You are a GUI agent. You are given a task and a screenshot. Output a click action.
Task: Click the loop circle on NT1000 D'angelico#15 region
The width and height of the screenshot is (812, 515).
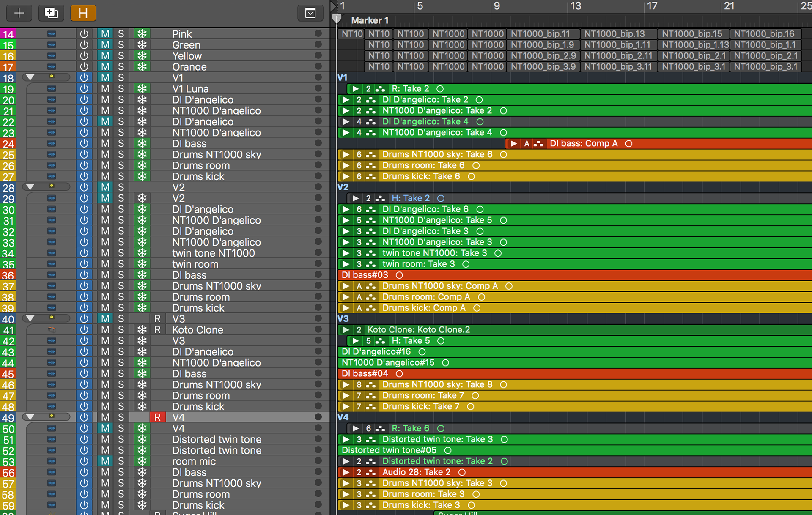[445, 363]
